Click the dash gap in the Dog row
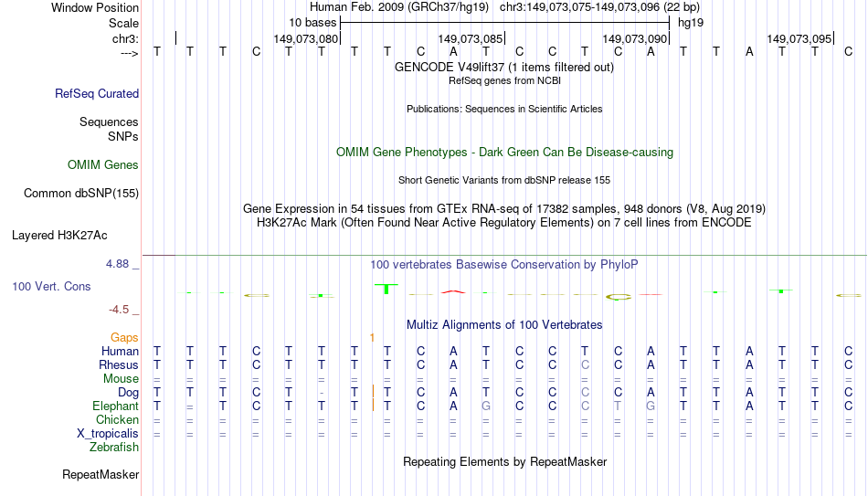868x496 pixels. (322, 394)
